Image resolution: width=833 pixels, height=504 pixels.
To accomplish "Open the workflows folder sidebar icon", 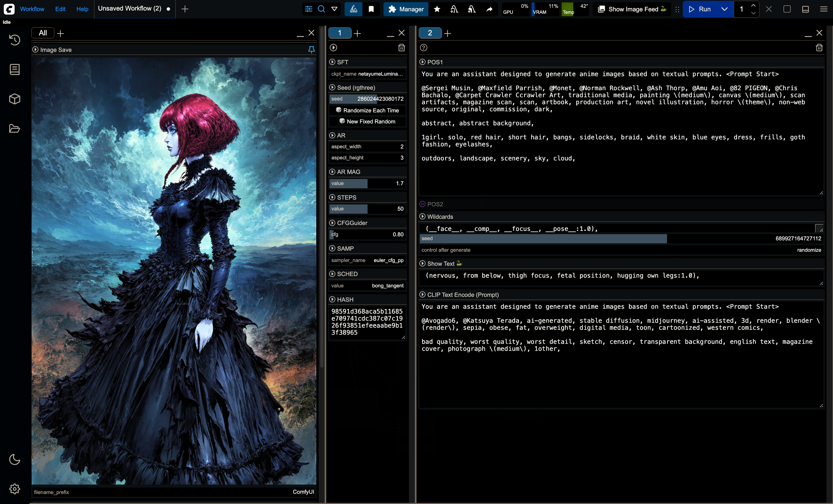I will (15, 128).
